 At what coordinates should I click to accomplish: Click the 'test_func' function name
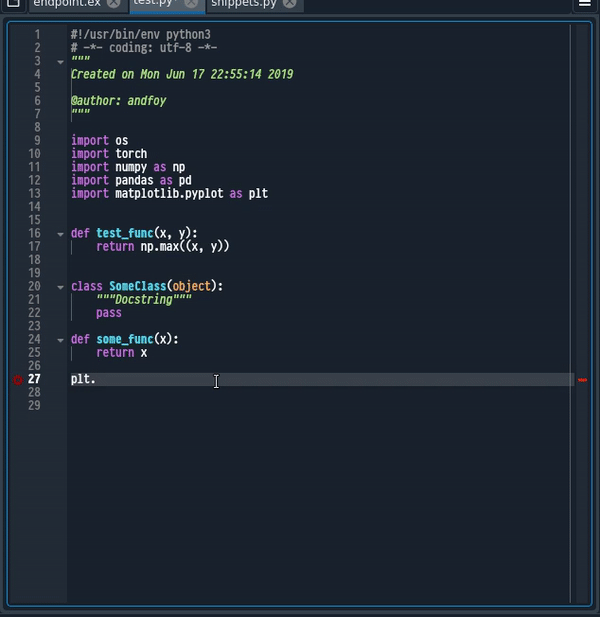(125, 233)
